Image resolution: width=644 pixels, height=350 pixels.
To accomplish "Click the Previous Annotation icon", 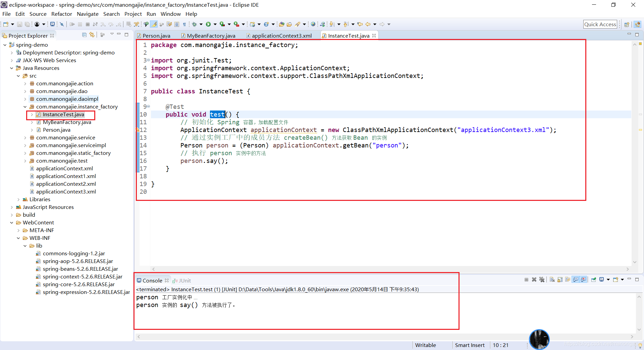I will (346, 24).
